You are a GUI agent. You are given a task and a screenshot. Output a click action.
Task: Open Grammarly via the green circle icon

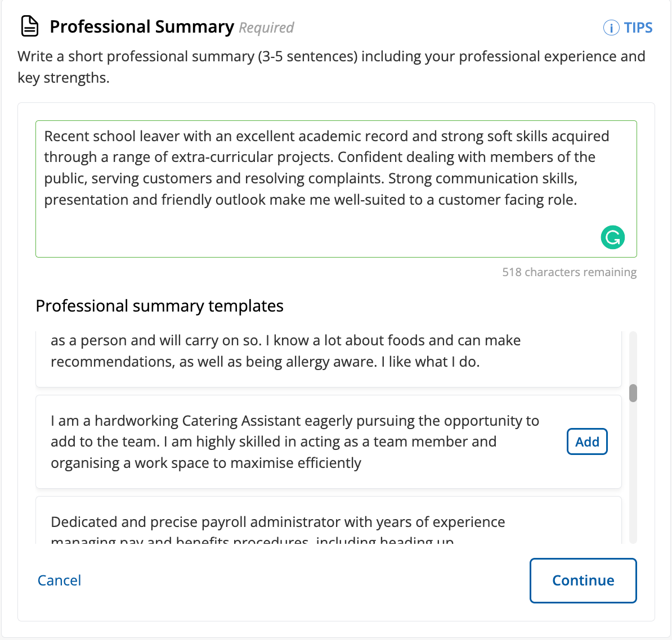[x=612, y=237]
